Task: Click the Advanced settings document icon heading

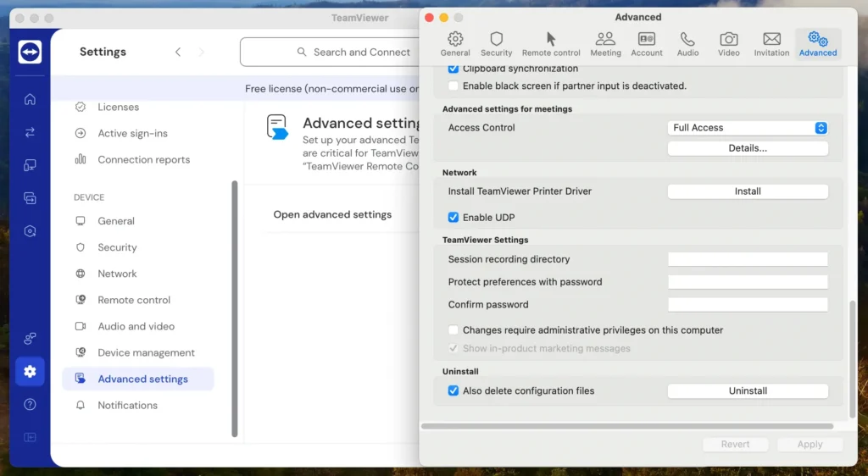Action: click(x=277, y=126)
